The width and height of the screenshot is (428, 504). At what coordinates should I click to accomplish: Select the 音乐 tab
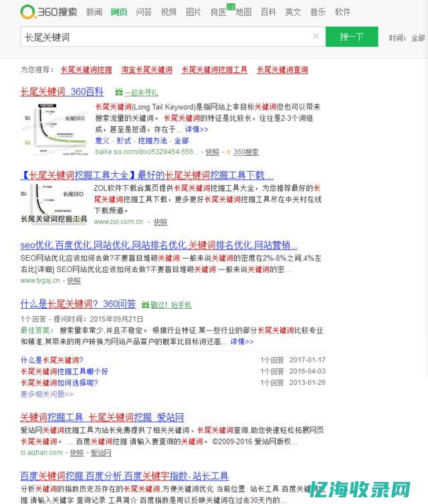318,12
